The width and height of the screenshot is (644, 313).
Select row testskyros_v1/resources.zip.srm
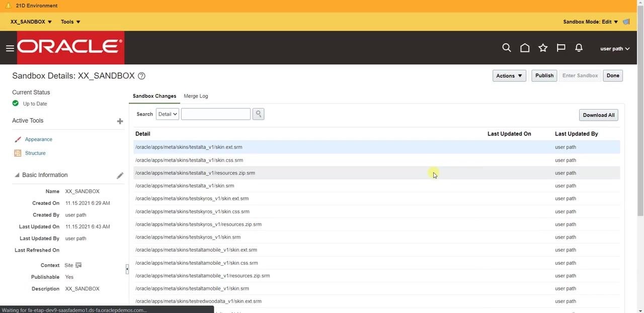(x=377, y=224)
